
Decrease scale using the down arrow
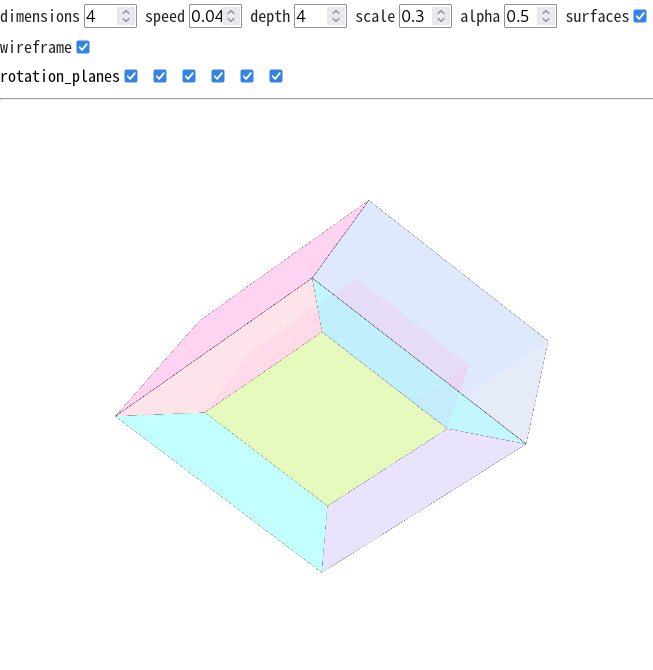(x=441, y=21)
